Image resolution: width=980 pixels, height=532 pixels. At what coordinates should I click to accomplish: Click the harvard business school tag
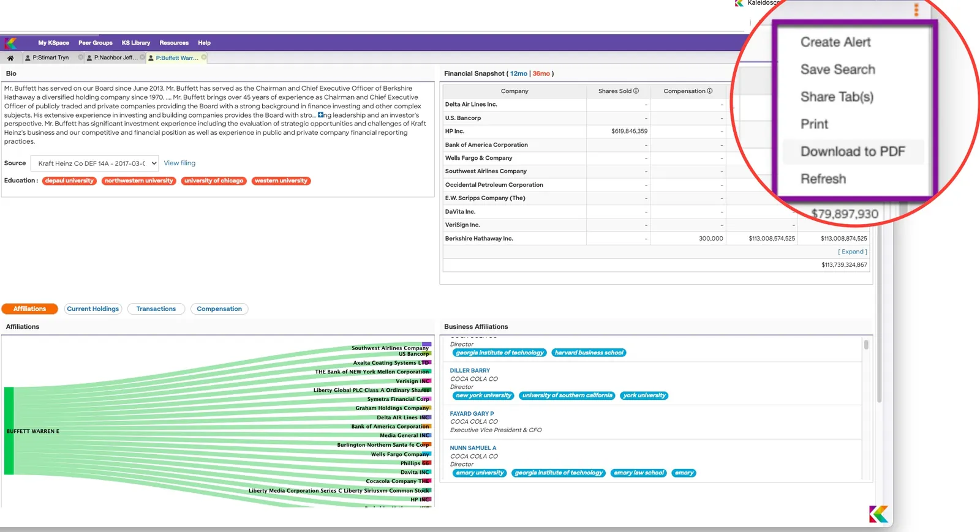tap(589, 353)
